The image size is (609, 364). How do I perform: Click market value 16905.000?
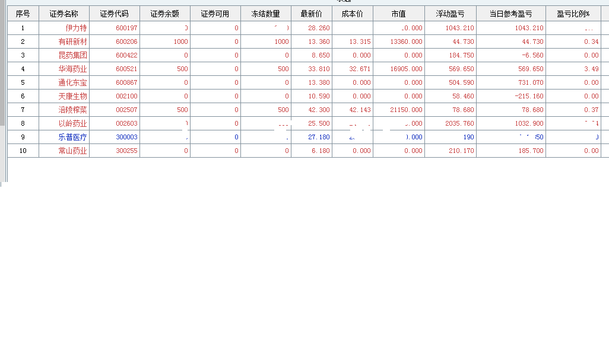coord(406,69)
